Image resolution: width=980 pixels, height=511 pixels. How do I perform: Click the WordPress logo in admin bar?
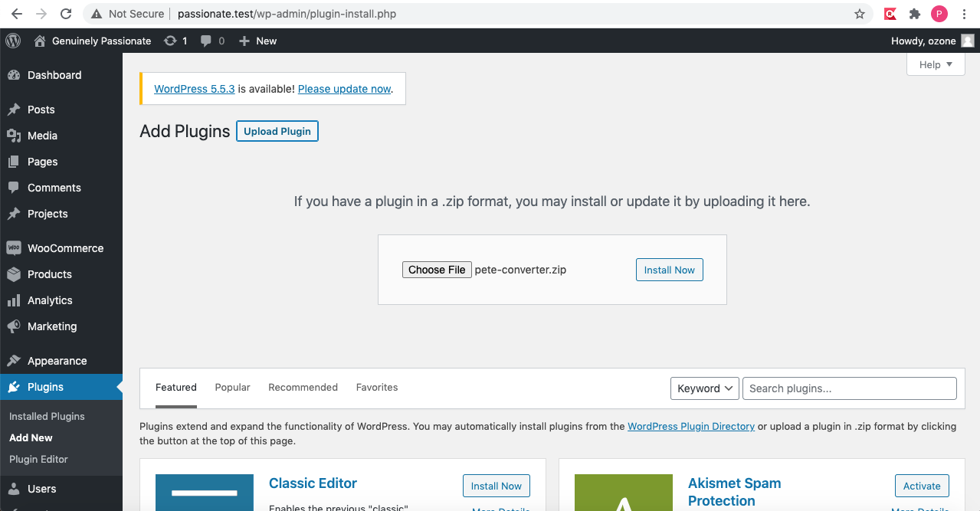pos(12,41)
